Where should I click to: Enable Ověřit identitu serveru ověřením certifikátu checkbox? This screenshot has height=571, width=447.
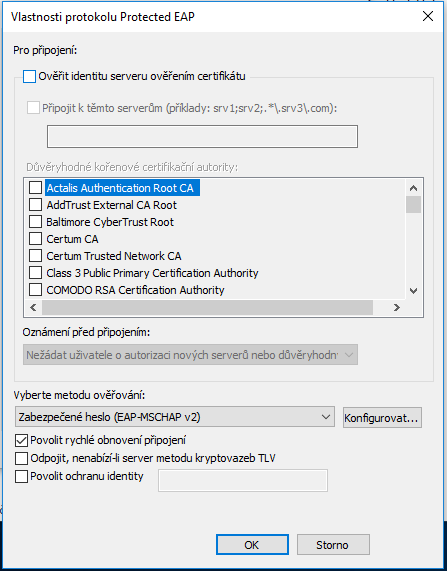coord(29,77)
